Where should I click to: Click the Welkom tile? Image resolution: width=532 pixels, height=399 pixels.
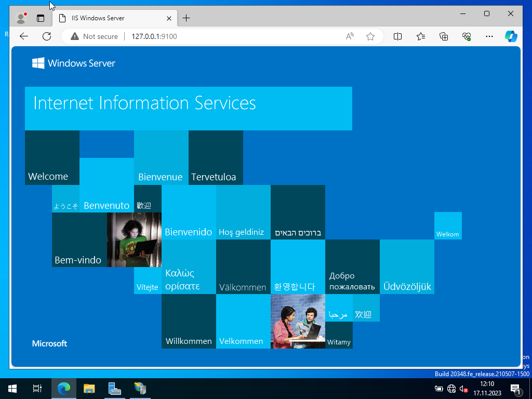tap(448, 225)
